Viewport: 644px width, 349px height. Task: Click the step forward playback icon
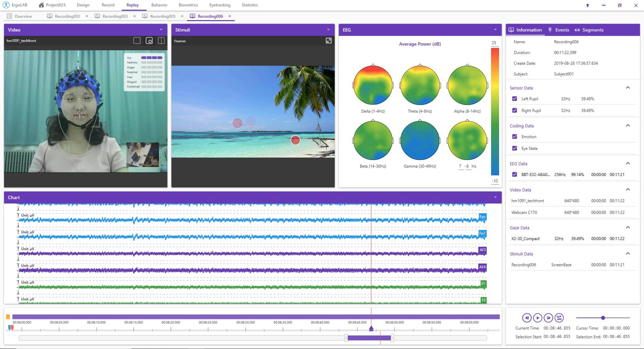pos(548,318)
